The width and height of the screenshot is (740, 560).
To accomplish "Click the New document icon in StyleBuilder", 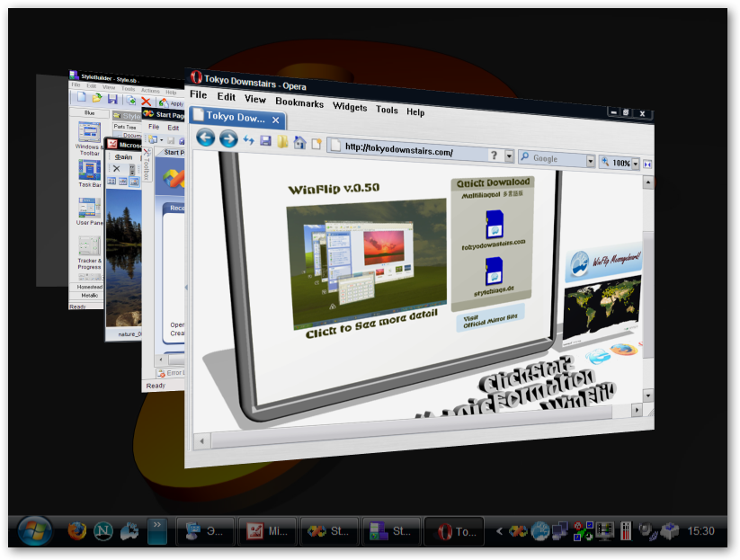I will coord(81,97).
